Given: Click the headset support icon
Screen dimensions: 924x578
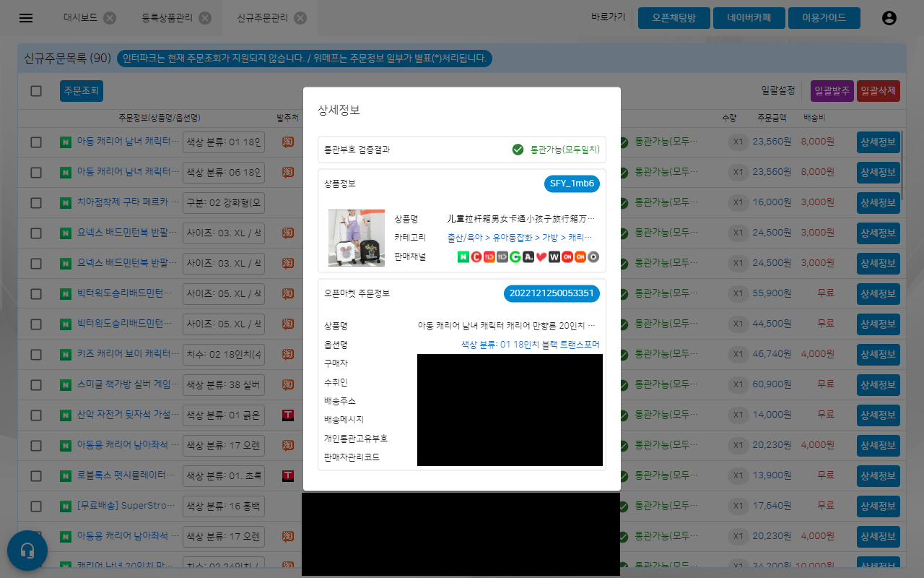Looking at the screenshot, I should click(27, 551).
